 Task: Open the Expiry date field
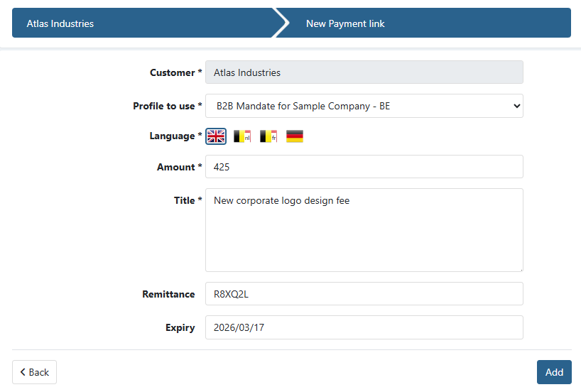click(x=364, y=327)
